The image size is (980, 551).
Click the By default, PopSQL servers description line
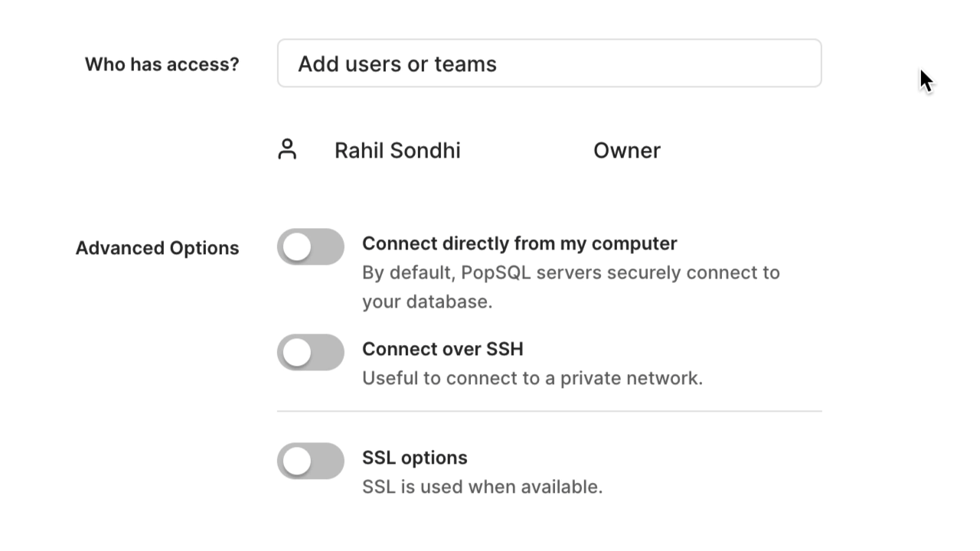click(571, 272)
